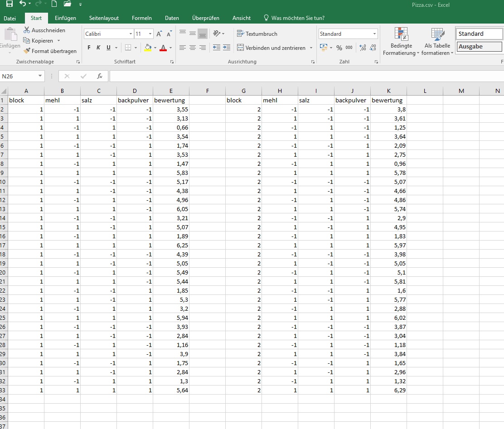Open the Calibri font name dropdown
The image size is (504, 429).
131,34
